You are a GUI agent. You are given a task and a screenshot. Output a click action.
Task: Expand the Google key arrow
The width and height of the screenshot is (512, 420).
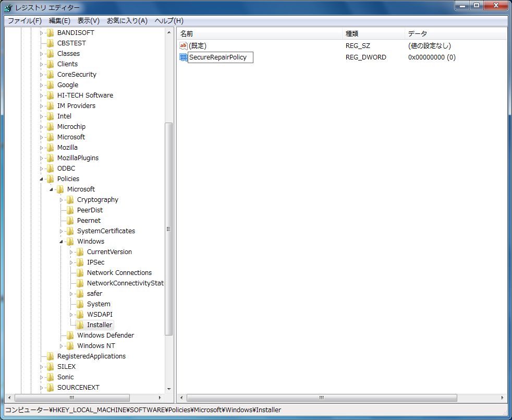42,86
